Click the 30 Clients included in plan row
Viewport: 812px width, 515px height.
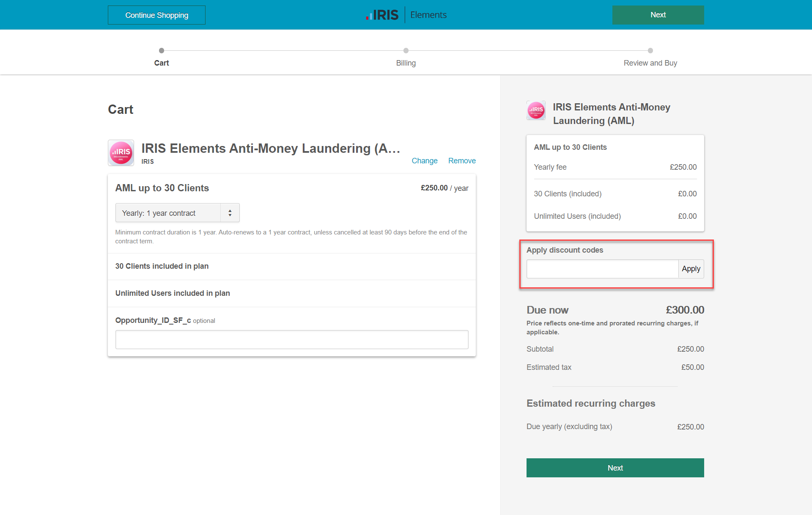click(292, 266)
